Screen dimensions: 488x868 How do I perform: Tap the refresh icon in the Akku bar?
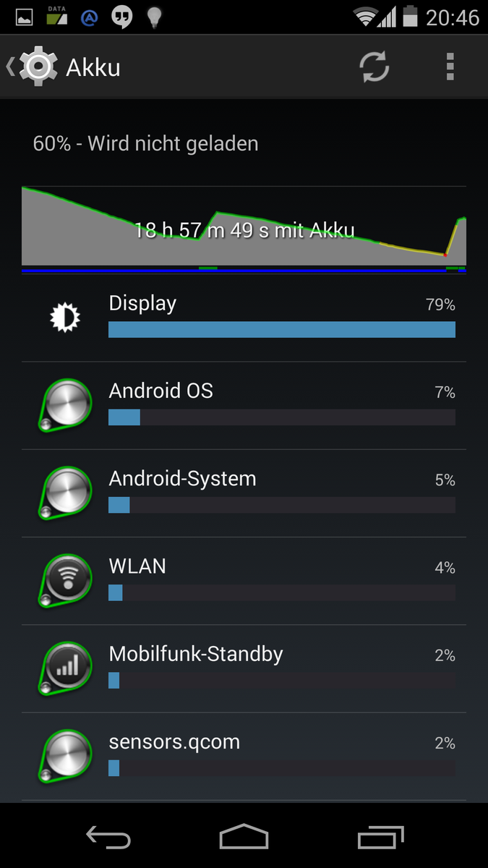click(374, 67)
